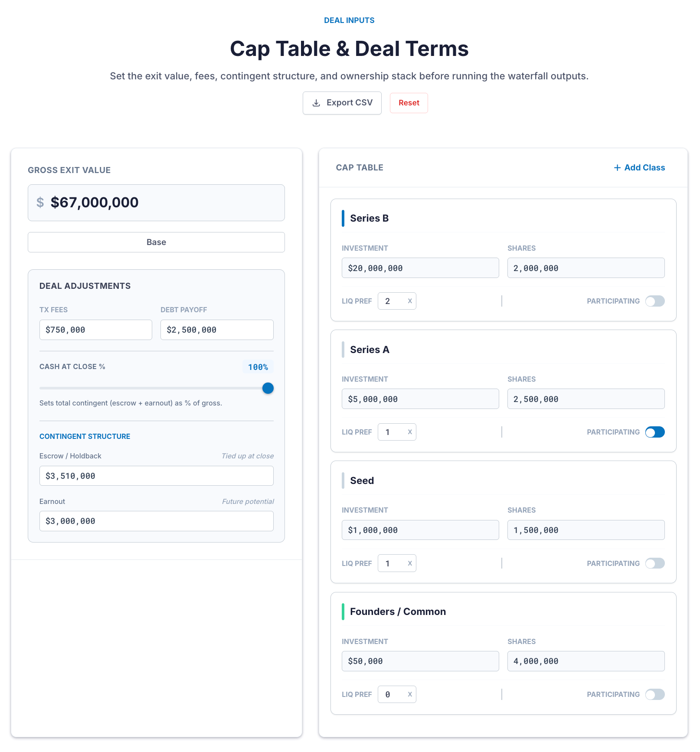Click the Series A shares field

click(x=586, y=399)
